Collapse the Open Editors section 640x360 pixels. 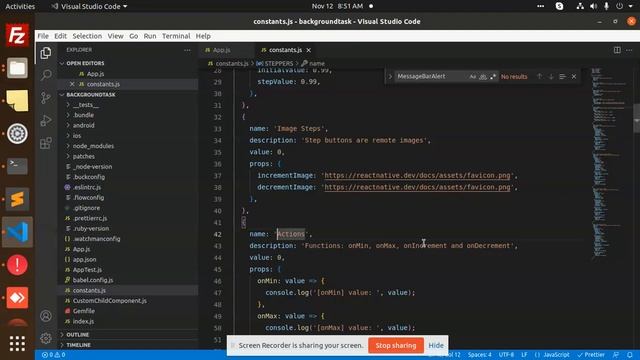[85, 63]
